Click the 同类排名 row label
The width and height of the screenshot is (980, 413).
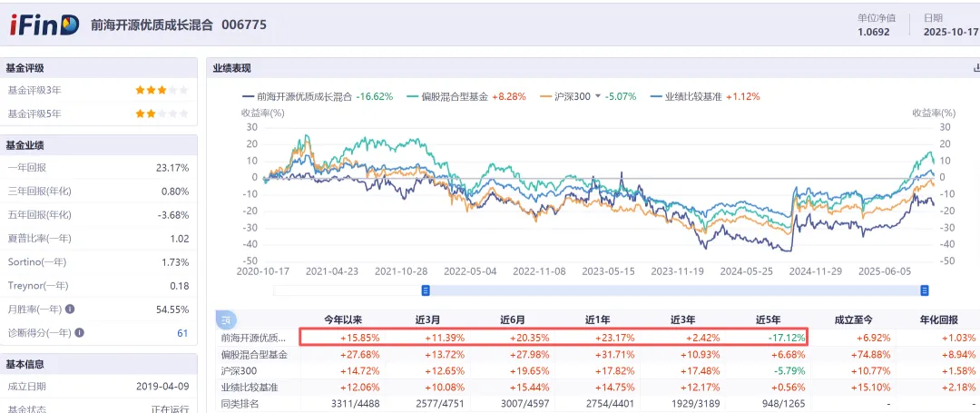240,402
